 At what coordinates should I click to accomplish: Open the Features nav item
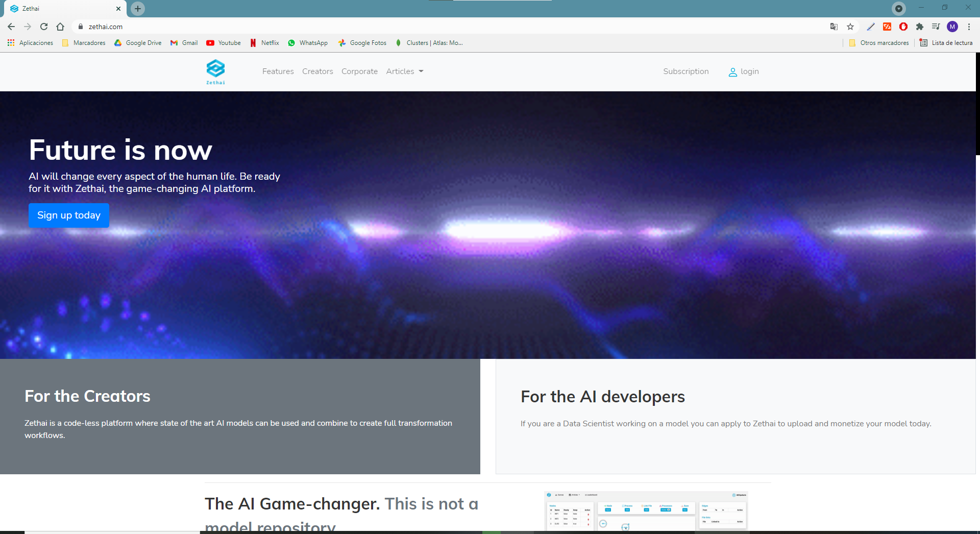click(x=278, y=71)
